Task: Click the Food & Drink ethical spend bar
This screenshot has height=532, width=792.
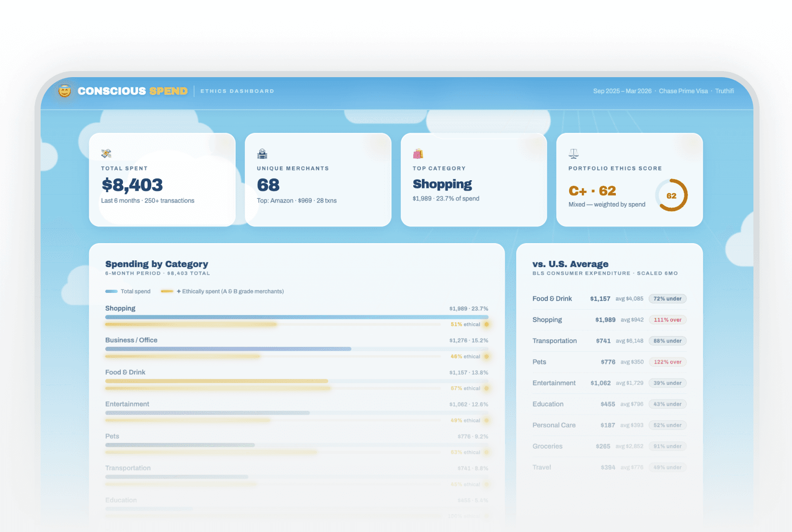Action: coord(218,388)
